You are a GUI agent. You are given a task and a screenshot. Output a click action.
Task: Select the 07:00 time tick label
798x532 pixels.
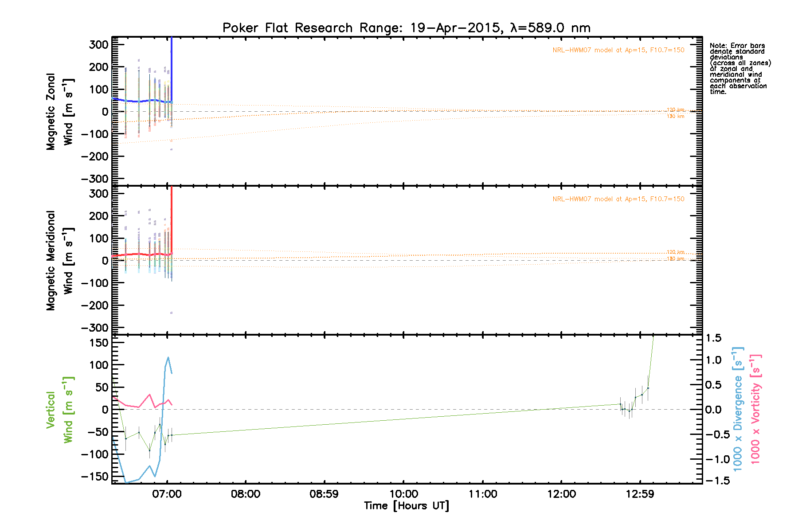coord(167,494)
